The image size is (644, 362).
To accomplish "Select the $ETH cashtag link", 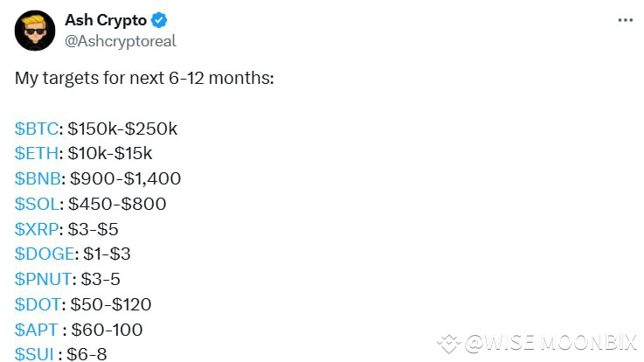I will [37, 154].
